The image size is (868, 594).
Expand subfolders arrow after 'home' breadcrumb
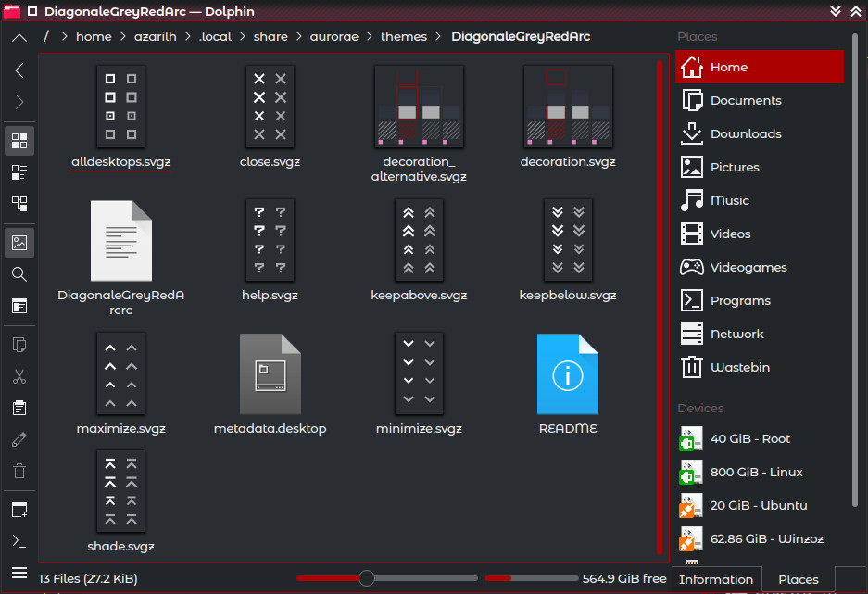pyautogui.click(x=123, y=36)
